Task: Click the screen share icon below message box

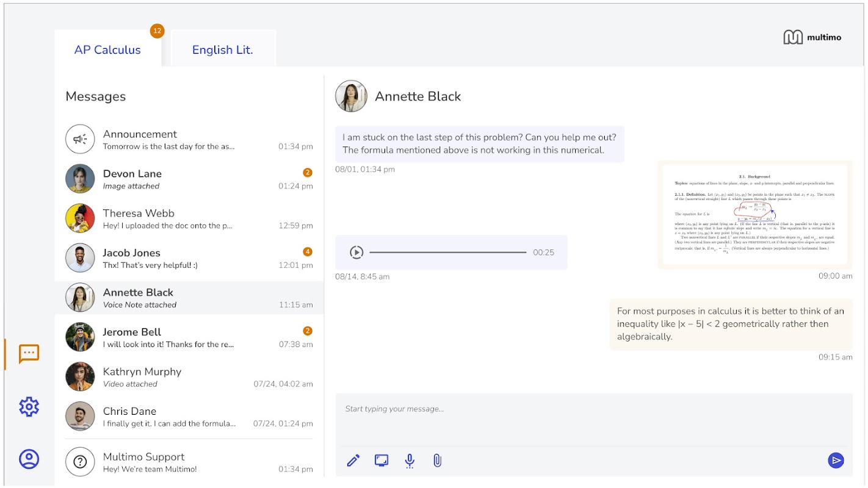Action: point(382,461)
